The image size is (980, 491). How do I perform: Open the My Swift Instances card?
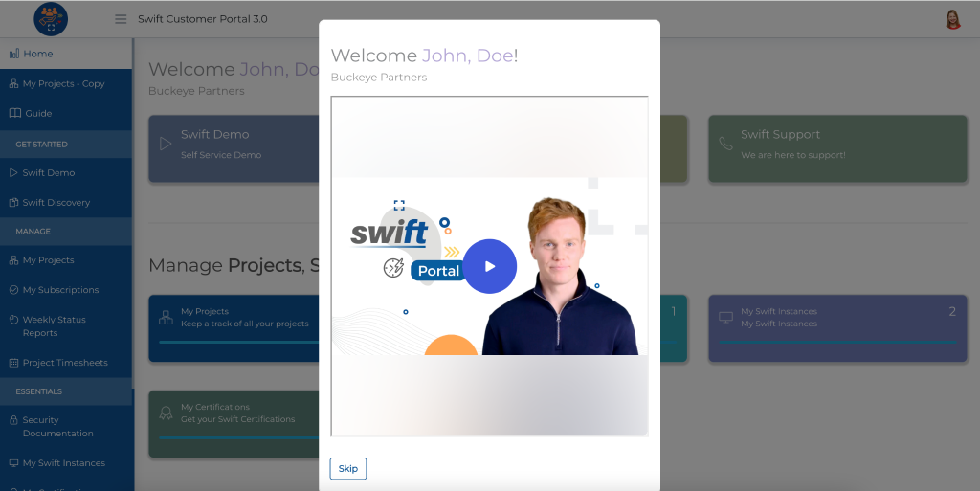[837, 328]
